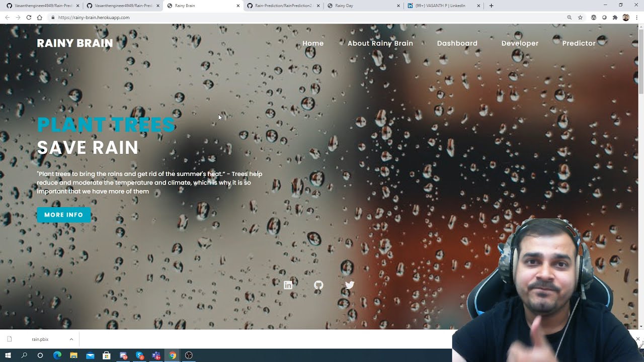This screenshot has width=644, height=362.
Task: Go to Home in the site navigation
Action: (313, 43)
